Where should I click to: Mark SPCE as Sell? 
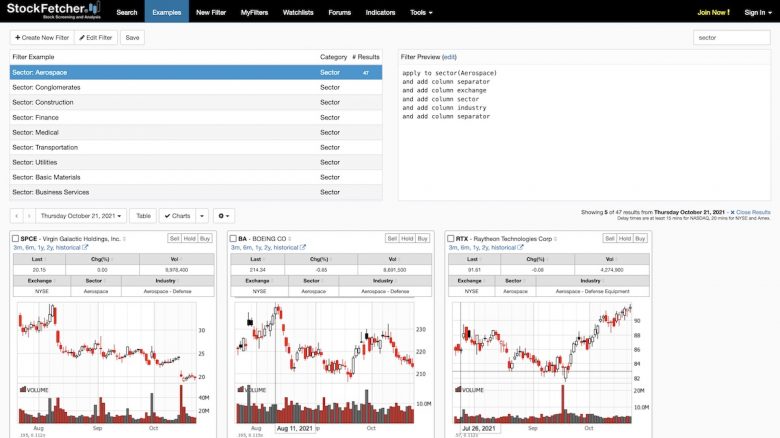click(x=175, y=238)
